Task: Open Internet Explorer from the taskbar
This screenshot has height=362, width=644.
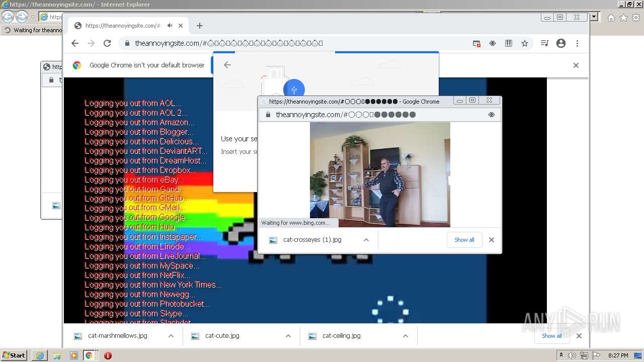Action: 40,355
